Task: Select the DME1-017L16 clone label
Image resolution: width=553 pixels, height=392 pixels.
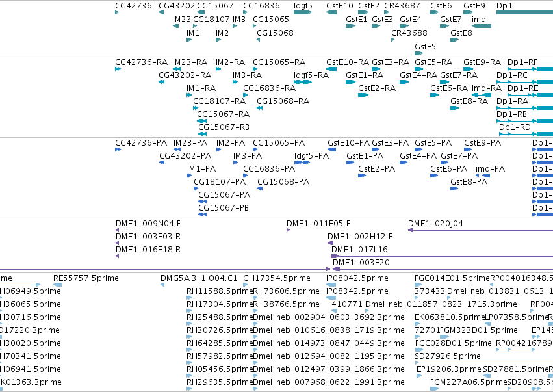Action: pos(359,250)
